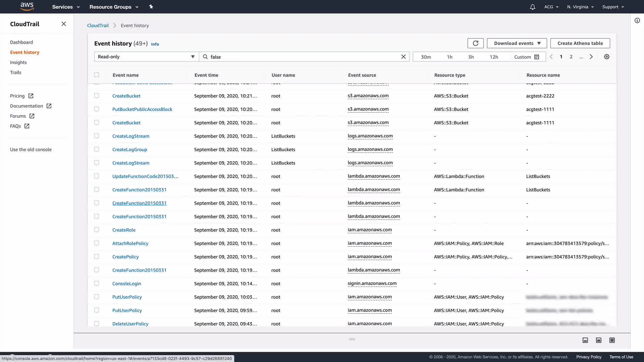The image size is (644, 362).
Task: Clear the false filter with X icon
Action: pos(404,57)
